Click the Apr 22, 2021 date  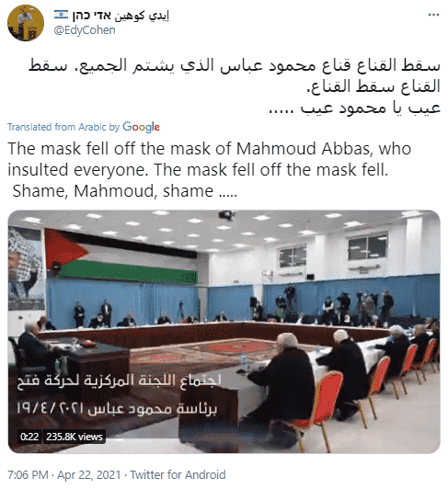89,475
